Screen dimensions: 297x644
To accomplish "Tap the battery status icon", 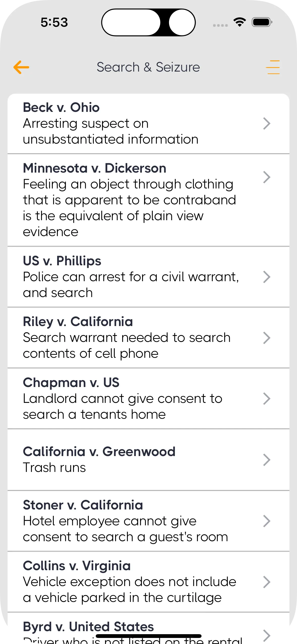I will pos(262,22).
